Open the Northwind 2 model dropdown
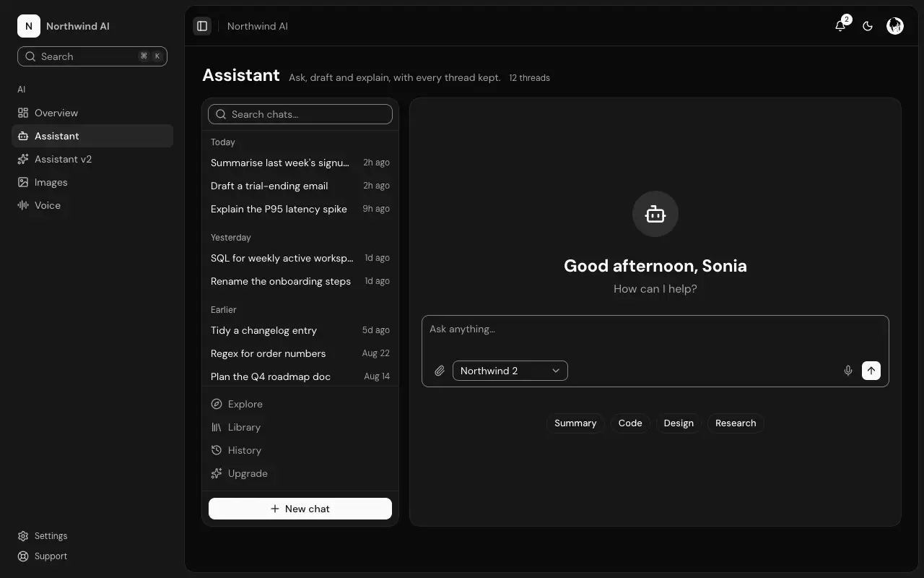Screen dimensions: 924x578 510,371
